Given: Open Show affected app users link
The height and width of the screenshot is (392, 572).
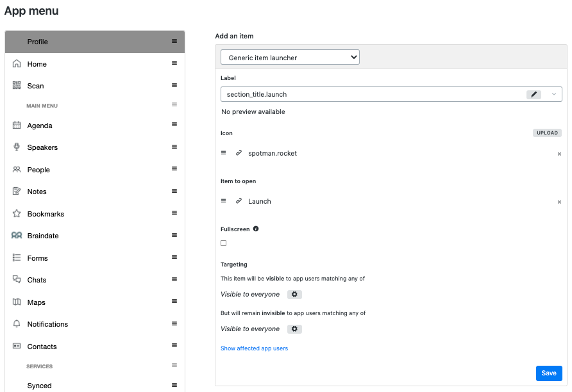Looking at the screenshot, I should tap(255, 348).
